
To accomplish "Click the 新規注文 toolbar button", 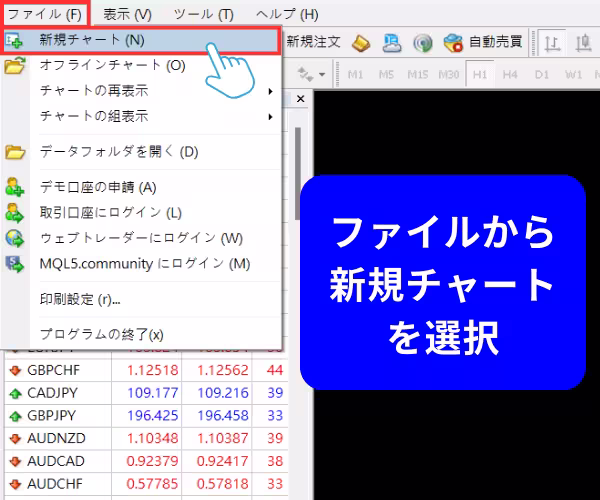I will pyautogui.click(x=313, y=41).
